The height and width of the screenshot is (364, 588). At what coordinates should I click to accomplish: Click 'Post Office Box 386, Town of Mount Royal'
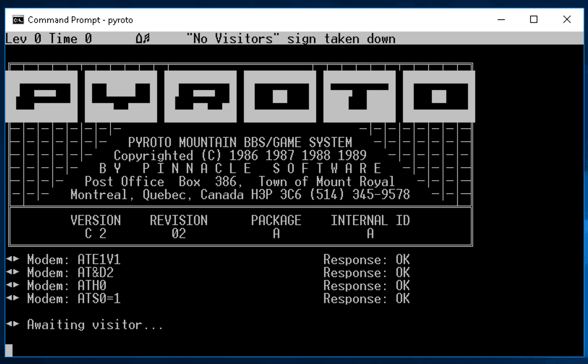tap(240, 182)
